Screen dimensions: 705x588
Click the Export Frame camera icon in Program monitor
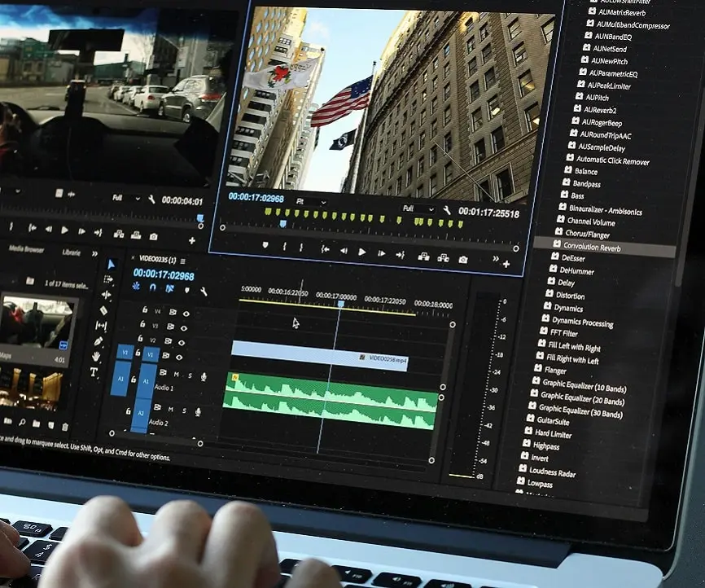tap(463, 259)
